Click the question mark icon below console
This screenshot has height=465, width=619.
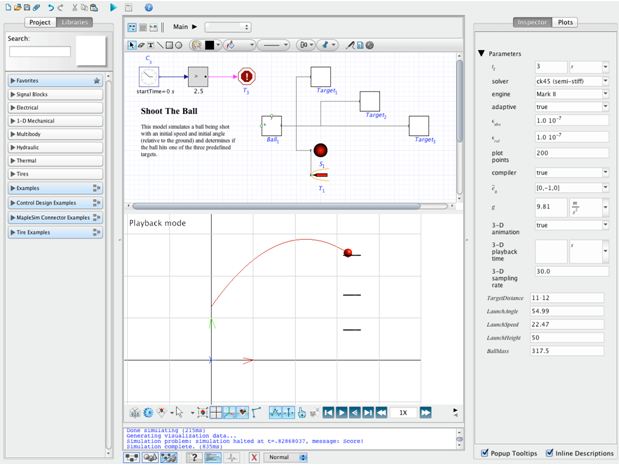195,456
